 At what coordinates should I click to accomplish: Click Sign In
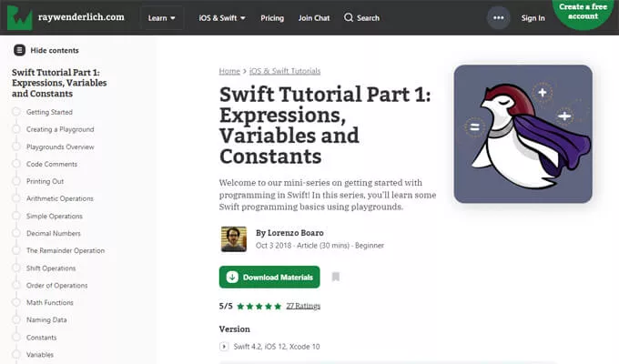533,18
